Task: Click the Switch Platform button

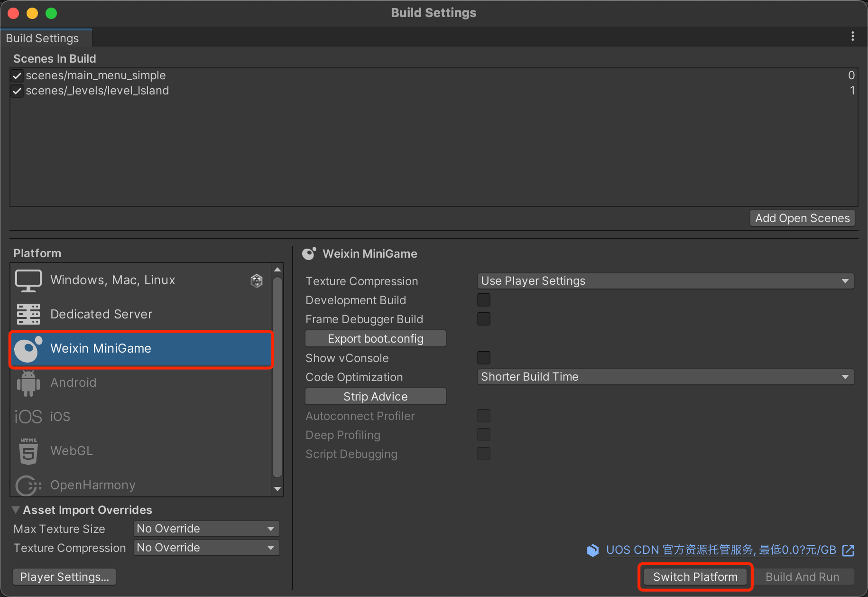Action: coord(695,577)
